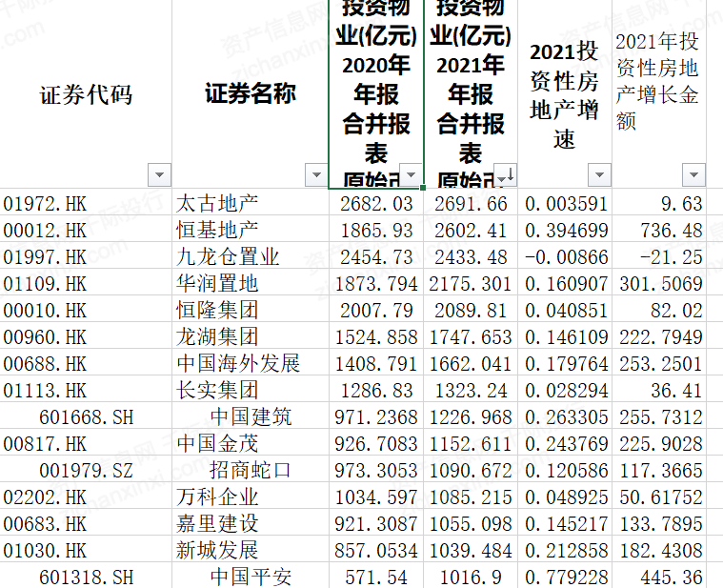Select cell with value 2682.03

pos(376,202)
